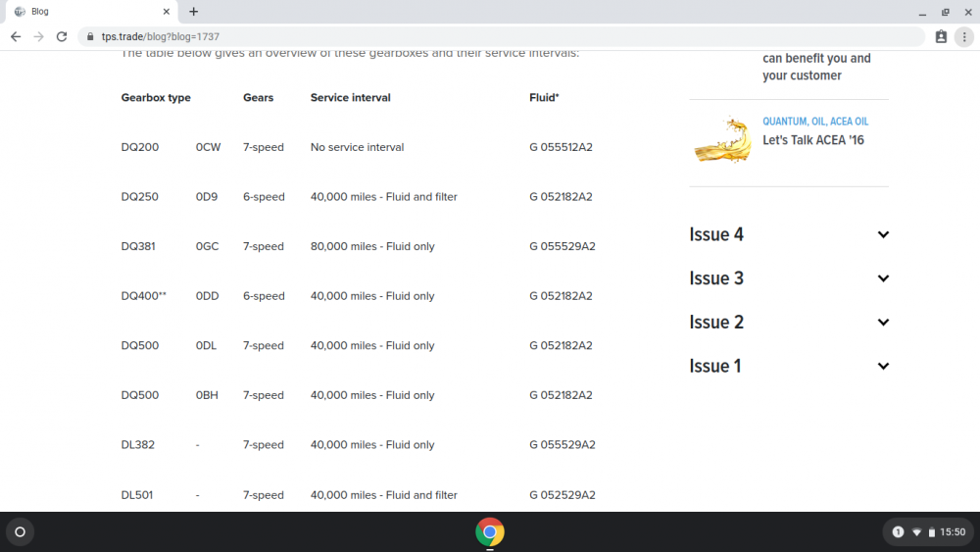The height and width of the screenshot is (552, 980).
Task: Click the DQ250 6-speed cell
Action: click(x=264, y=196)
